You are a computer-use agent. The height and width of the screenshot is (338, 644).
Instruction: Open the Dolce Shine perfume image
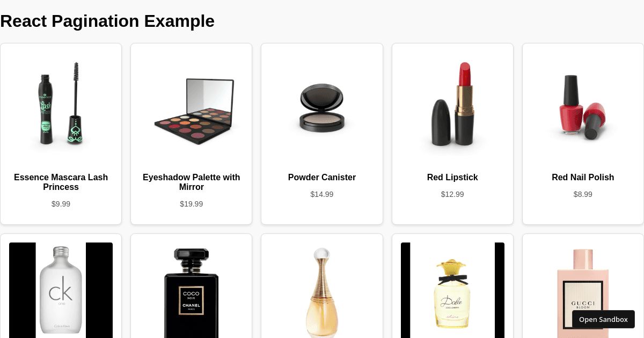click(452, 290)
